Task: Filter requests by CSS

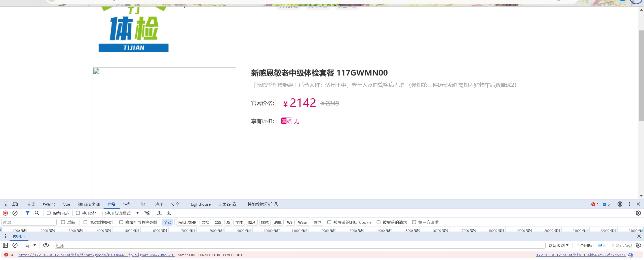Action: click(x=218, y=222)
